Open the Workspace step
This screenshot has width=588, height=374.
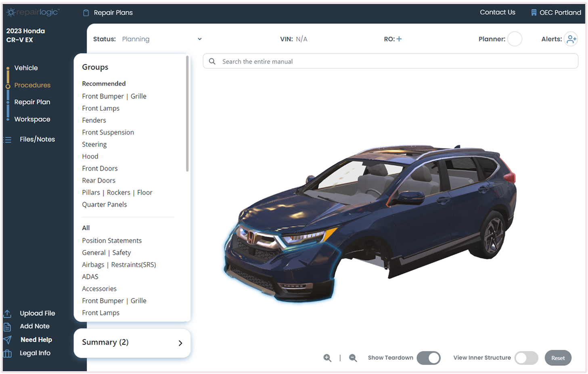pos(32,119)
